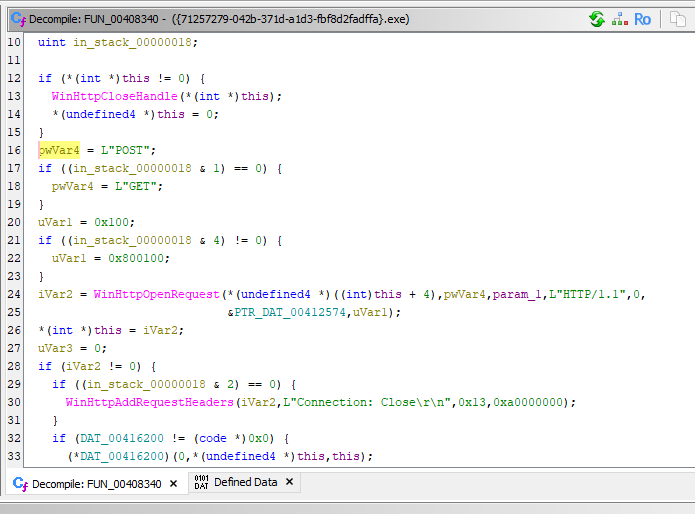Click the 0101 DAT icon on Defined Data tab
Image resolution: width=695 pixels, height=514 pixels.
tap(200, 482)
